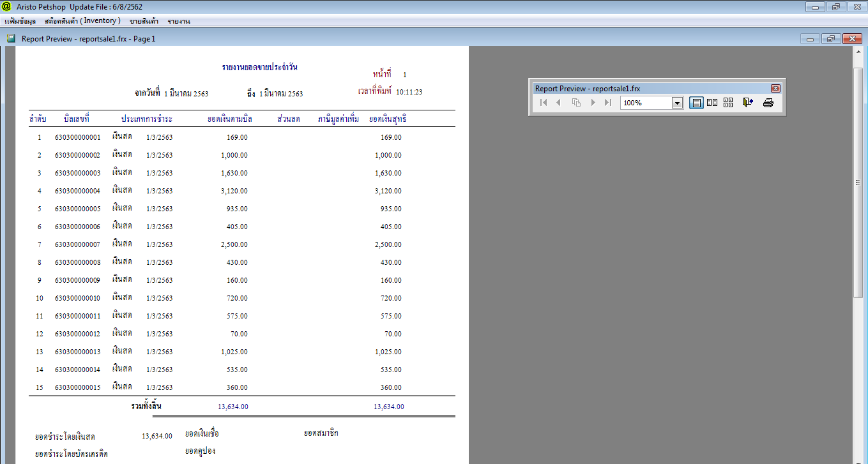Click bill amount 3,120.00 in row 4
868x464 pixels.
(x=234, y=191)
